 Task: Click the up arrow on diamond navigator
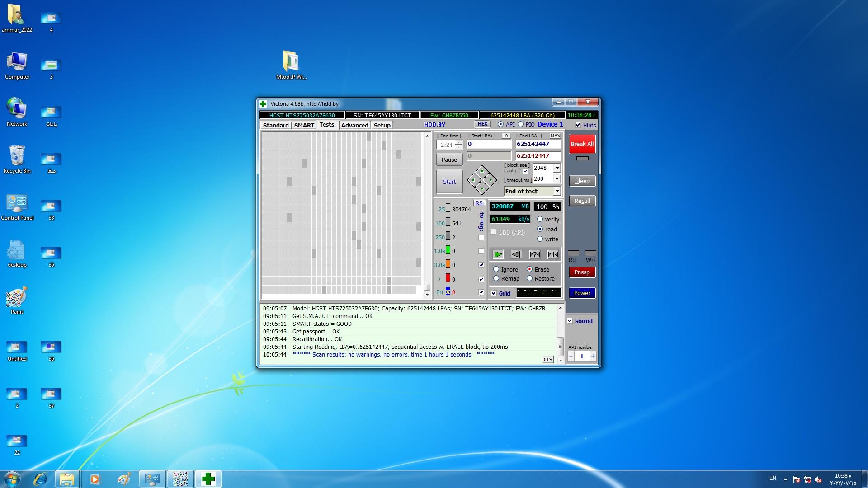[482, 171]
